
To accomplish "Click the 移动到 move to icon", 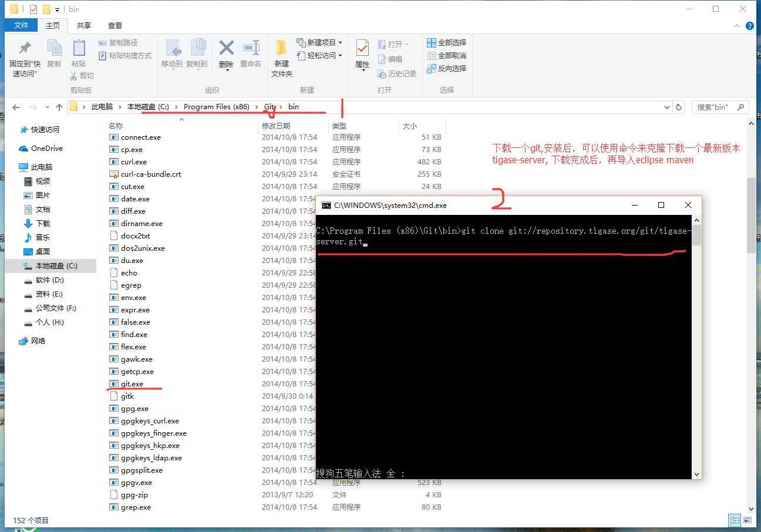I will point(172,54).
